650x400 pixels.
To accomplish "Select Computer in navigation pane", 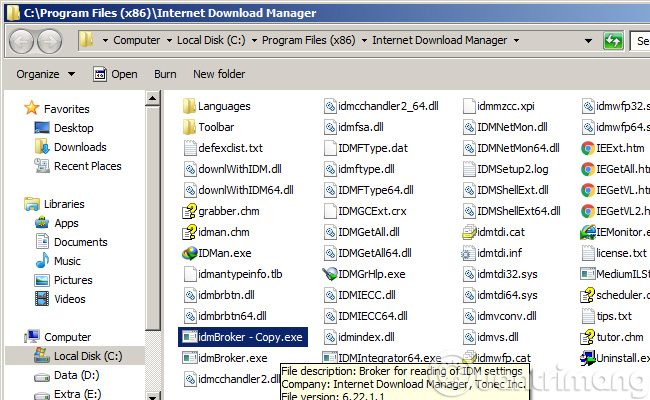I will [68, 337].
